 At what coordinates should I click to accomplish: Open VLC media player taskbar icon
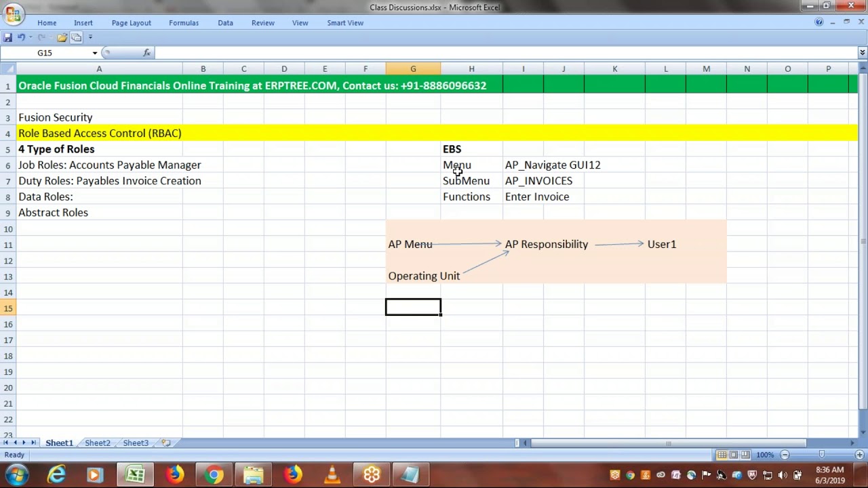coord(332,475)
